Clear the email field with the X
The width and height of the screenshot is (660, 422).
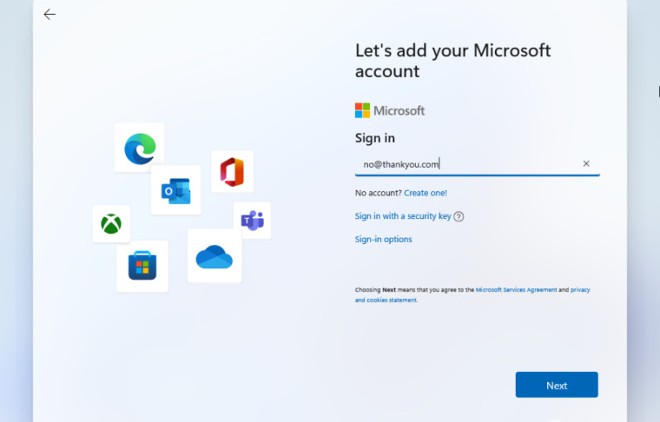[586, 164]
